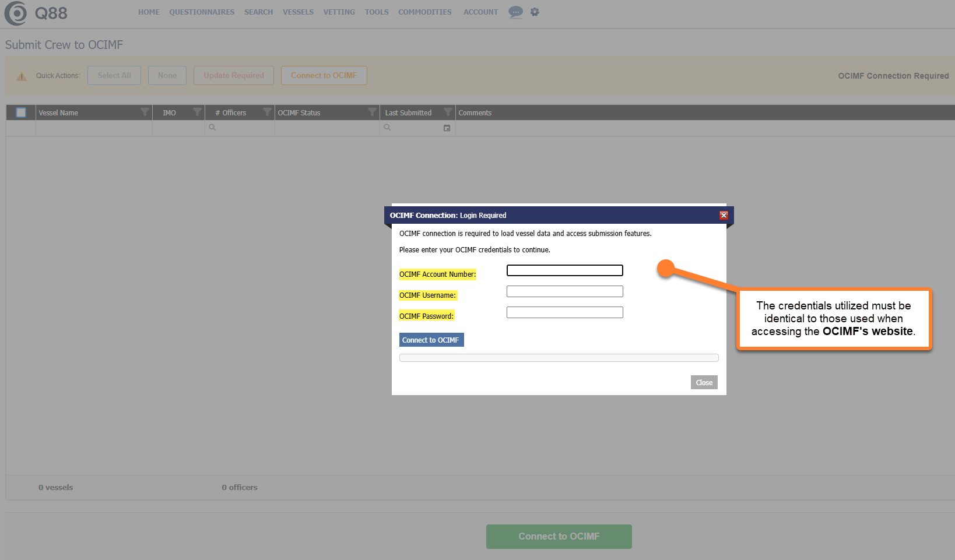
Task: Click the Vessel Name column filter icon
Action: pos(145,112)
